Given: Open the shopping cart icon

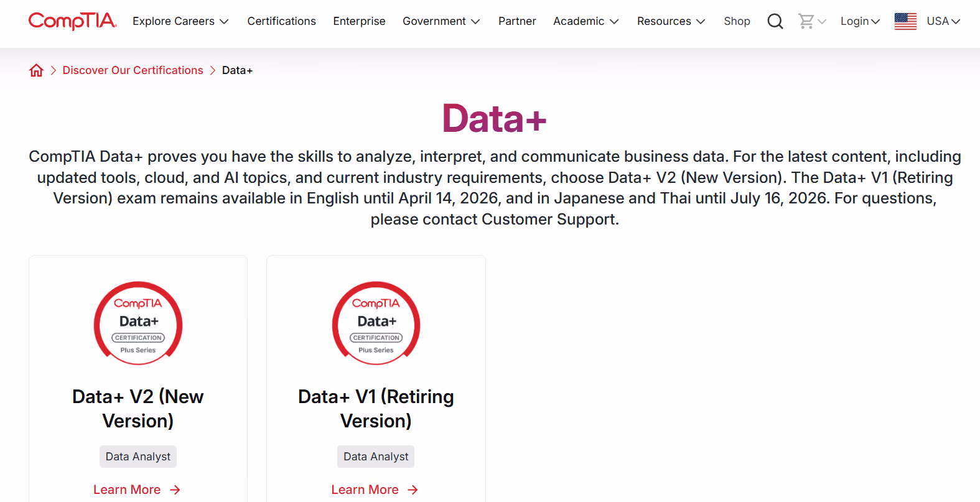Looking at the screenshot, I should (806, 21).
